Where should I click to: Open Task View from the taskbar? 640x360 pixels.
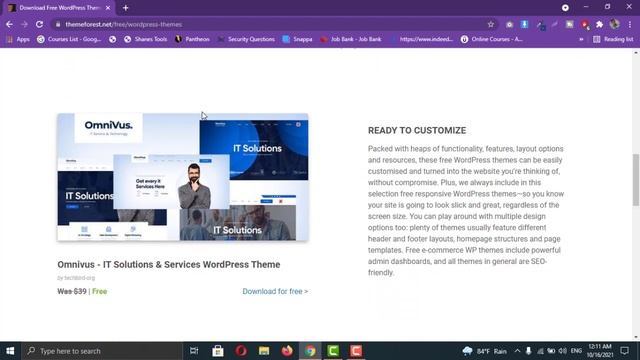(194, 351)
